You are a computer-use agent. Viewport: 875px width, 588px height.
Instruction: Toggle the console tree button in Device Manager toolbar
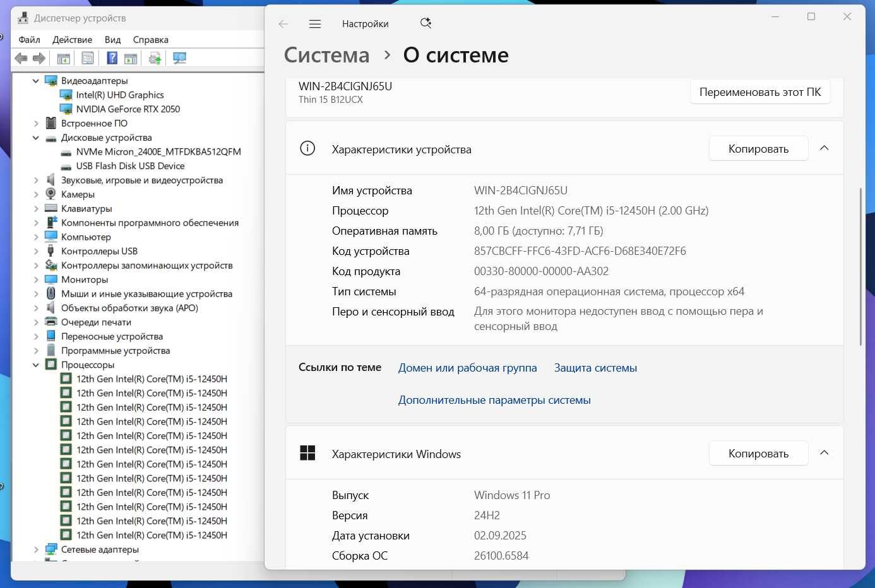click(x=63, y=59)
